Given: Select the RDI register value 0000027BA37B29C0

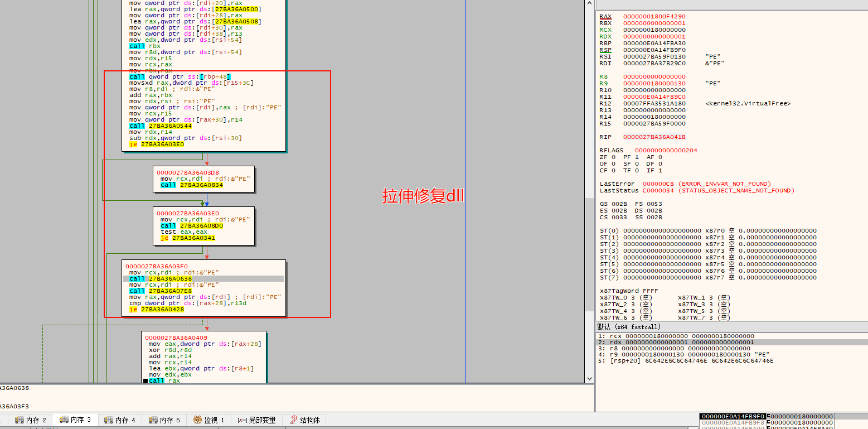Looking at the screenshot, I should (654, 64).
